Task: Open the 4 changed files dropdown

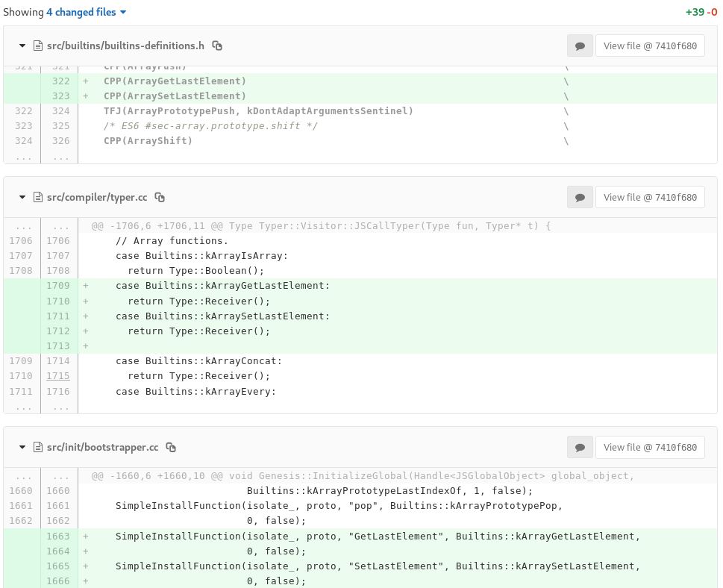Action: tap(122, 12)
